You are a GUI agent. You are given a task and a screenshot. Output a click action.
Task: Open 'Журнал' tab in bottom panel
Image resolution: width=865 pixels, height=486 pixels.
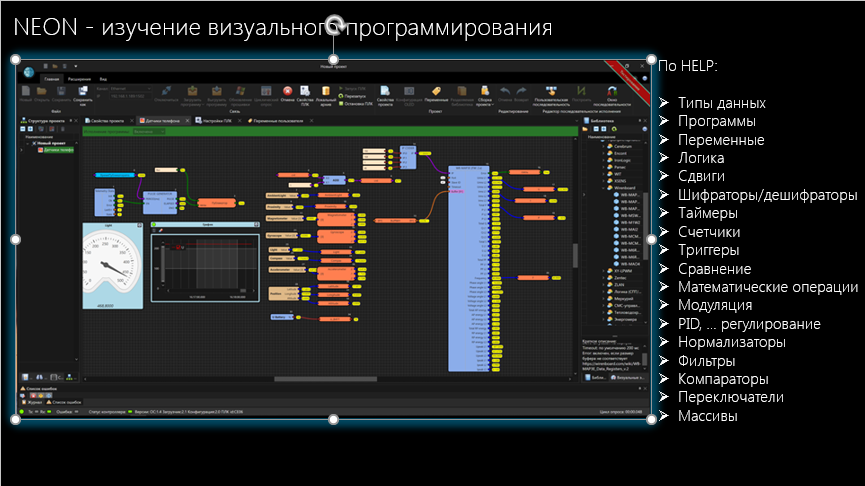[x=32, y=402]
